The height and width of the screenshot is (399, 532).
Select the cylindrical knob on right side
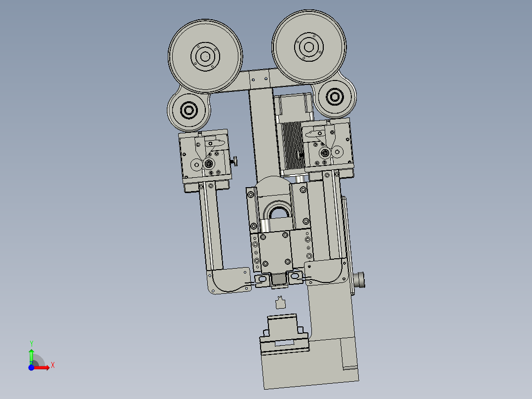tap(359, 280)
